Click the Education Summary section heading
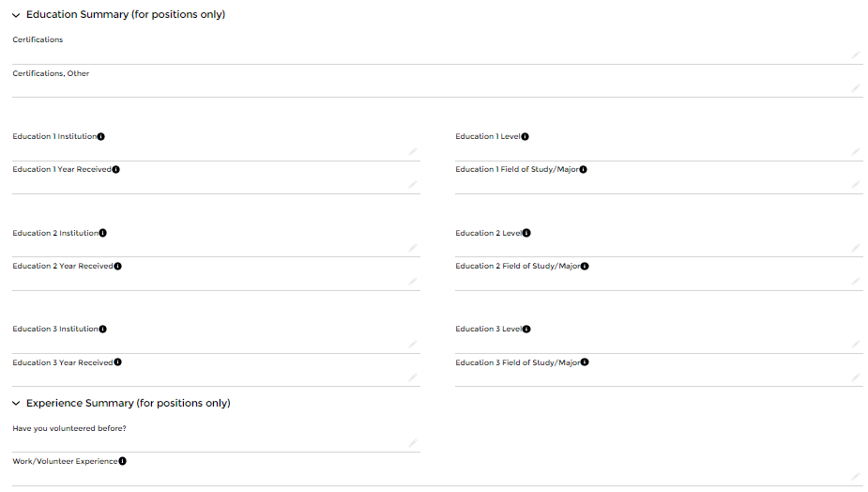This screenshot has width=868, height=492. 126,15
